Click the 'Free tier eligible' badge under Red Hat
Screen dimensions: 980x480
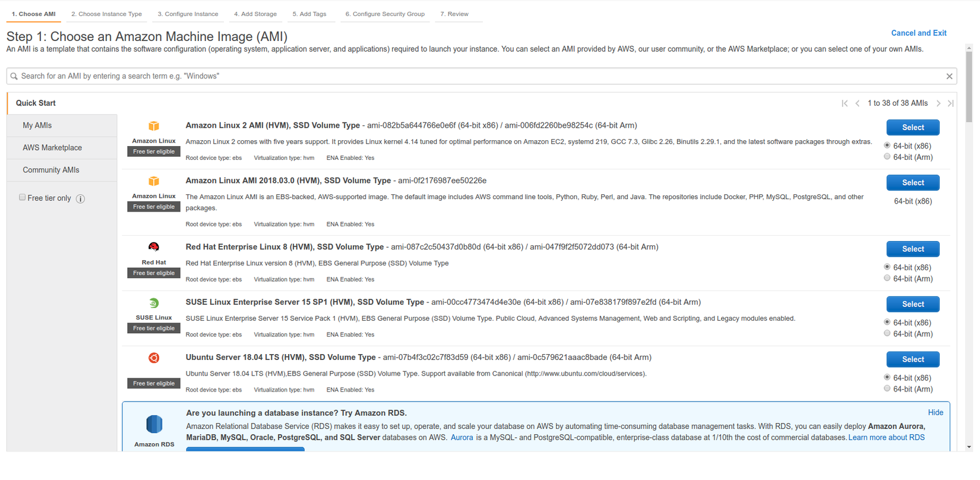click(x=154, y=273)
